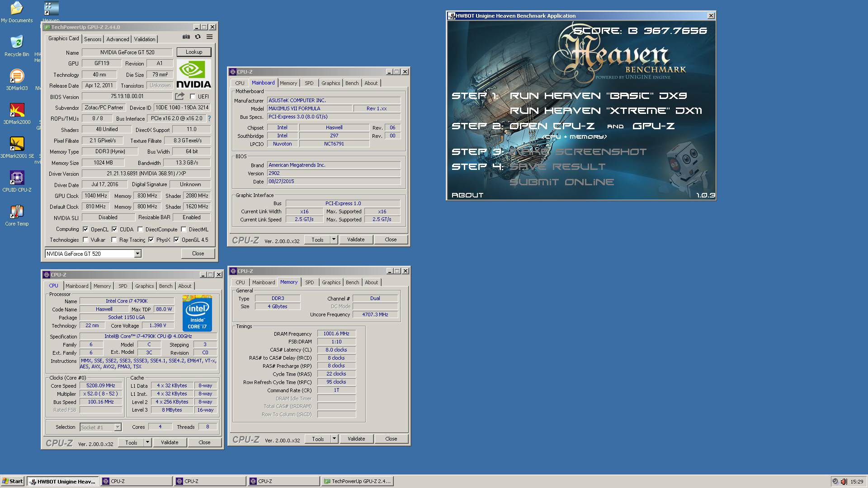Click system tray first notification icon
The height and width of the screenshot is (488, 868).
click(835, 482)
